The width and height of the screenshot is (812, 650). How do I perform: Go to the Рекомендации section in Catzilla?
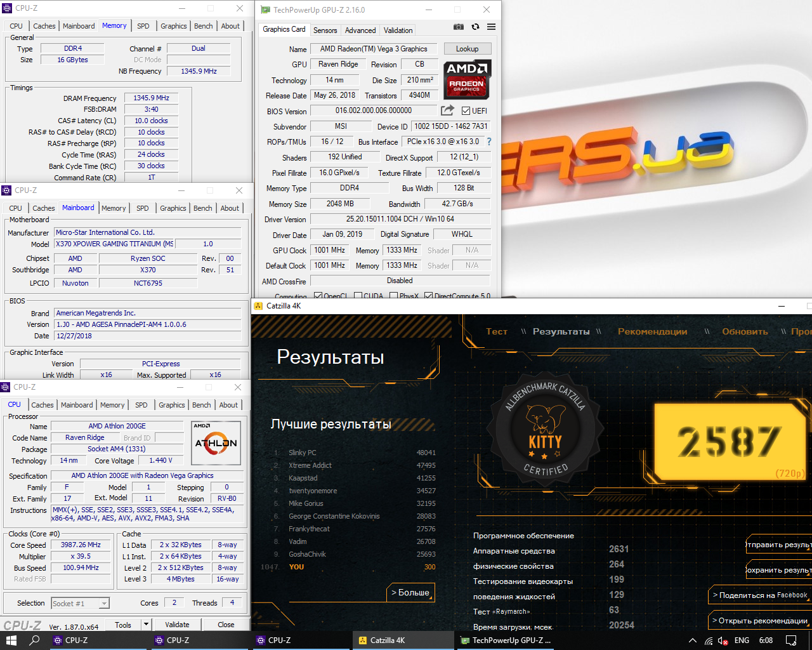click(x=652, y=331)
